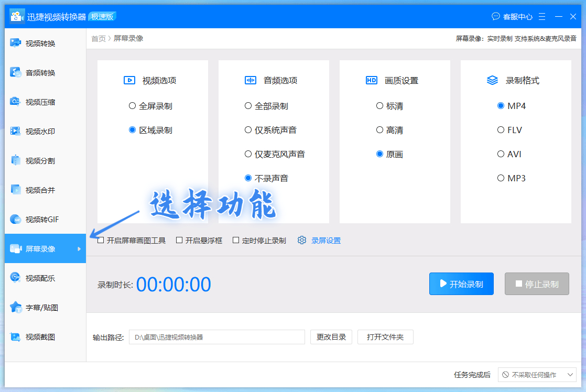This screenshot has width=586, height=392.
Task: Enable 开启屏幕画图工具 checkbox
Action: pyautogui.click(x=101, y=240)
